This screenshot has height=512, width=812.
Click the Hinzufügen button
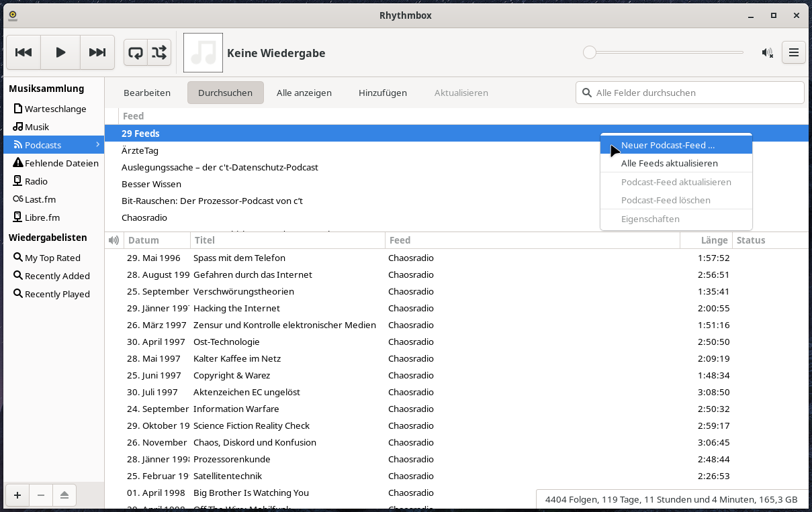(382, 93)
